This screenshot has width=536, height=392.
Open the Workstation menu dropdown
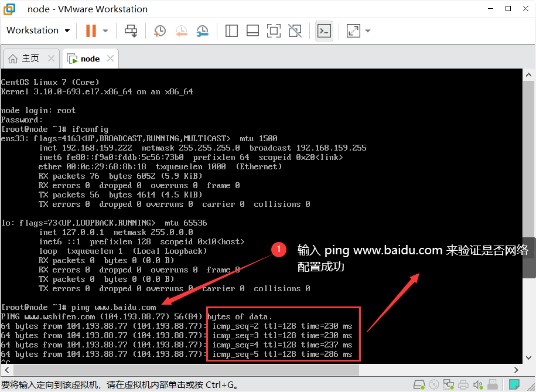[38, 30]
